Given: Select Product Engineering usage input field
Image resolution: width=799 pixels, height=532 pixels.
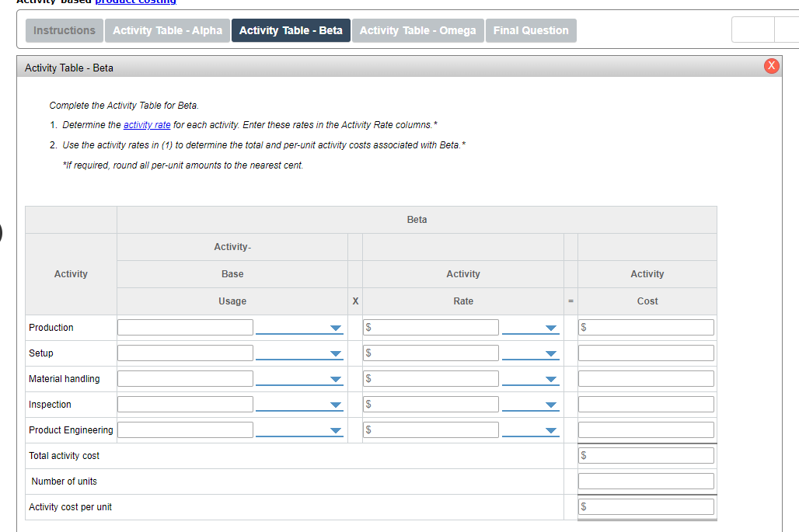Looking at the screenshot, I should 185,429.
